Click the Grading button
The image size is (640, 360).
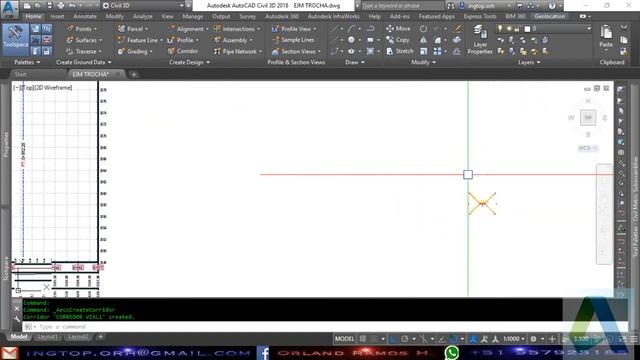click(x=135, y=51)
